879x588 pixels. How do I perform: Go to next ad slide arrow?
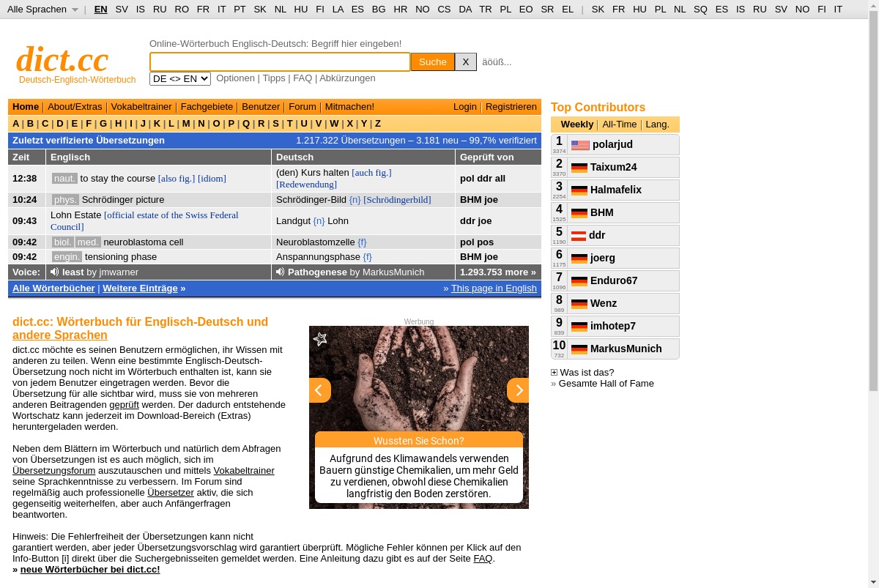518,390
